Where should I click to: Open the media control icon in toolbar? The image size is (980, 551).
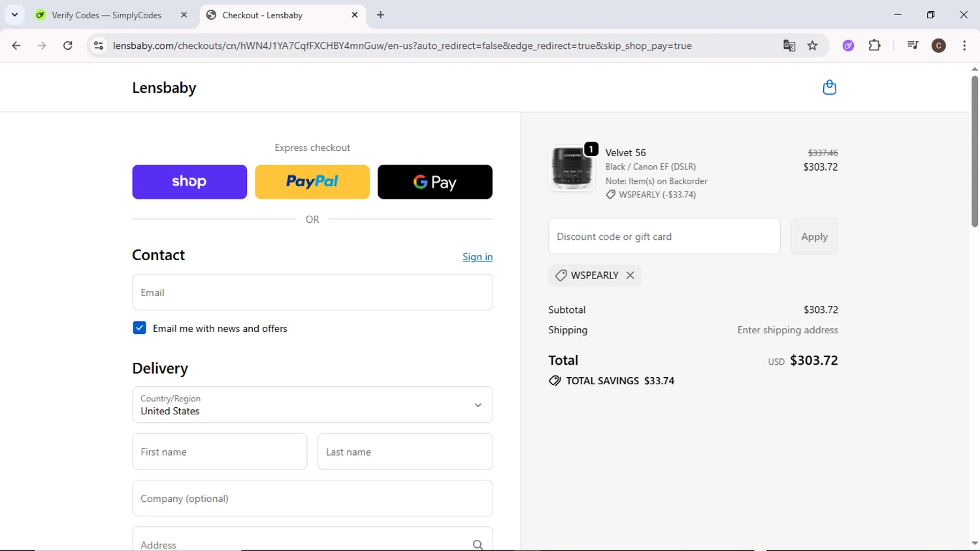913,46
